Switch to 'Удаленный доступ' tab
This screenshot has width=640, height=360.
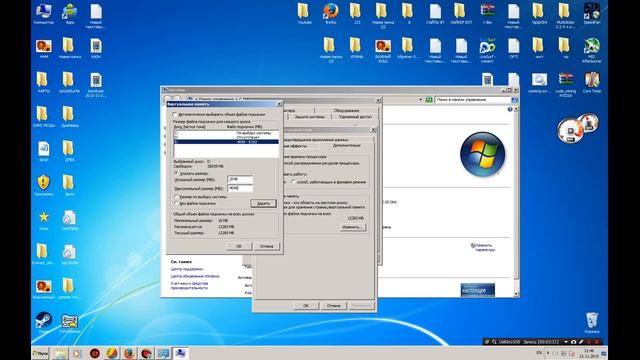click(x=355, y=117)
